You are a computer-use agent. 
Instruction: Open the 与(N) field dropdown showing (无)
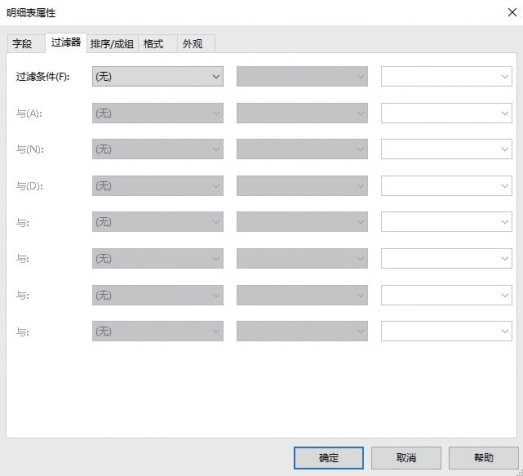coord(158,149)
